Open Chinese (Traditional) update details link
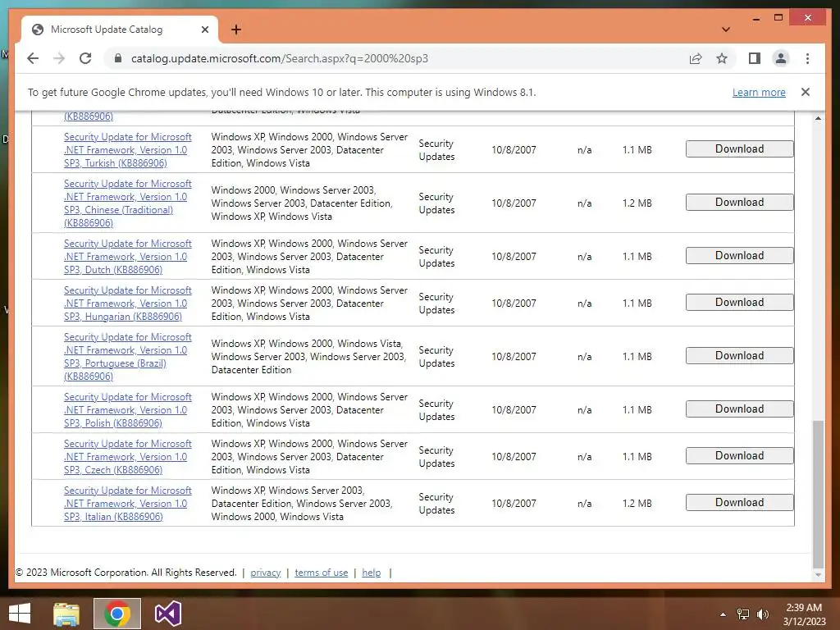Viewport: 840px width, 630px height. pyautogui.click(x=127, y=203)
